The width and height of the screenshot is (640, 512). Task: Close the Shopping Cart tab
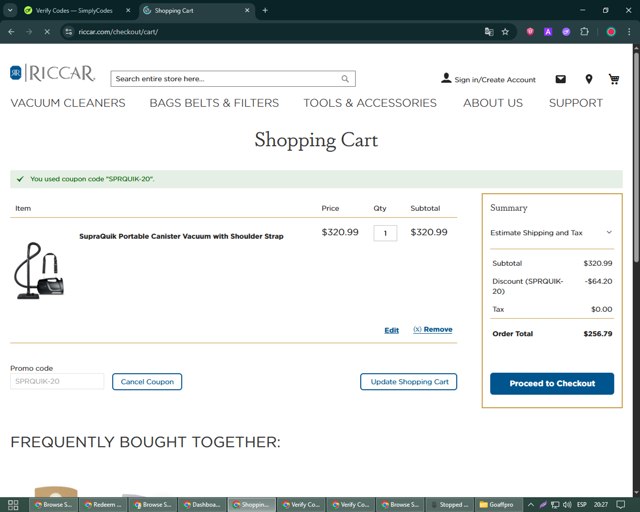click(x=247, y=10)
